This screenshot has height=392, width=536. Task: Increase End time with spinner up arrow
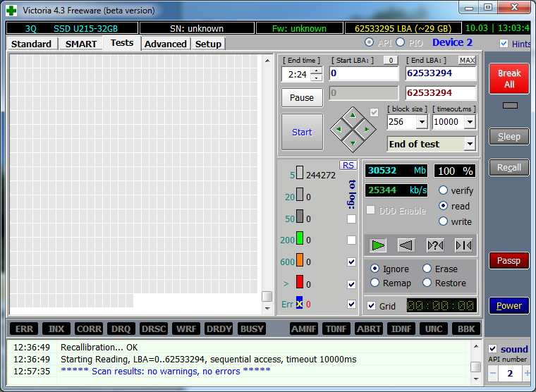(x=317, y=71)
